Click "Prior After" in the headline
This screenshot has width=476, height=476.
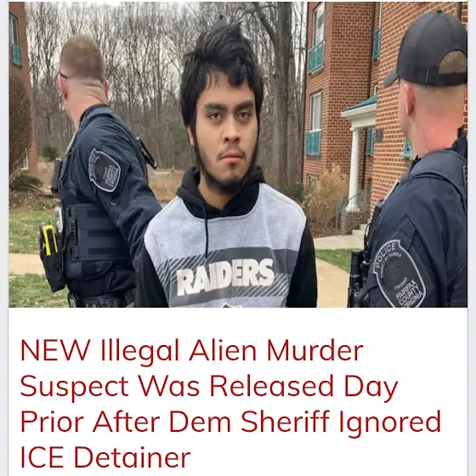(x=90, y=422)
